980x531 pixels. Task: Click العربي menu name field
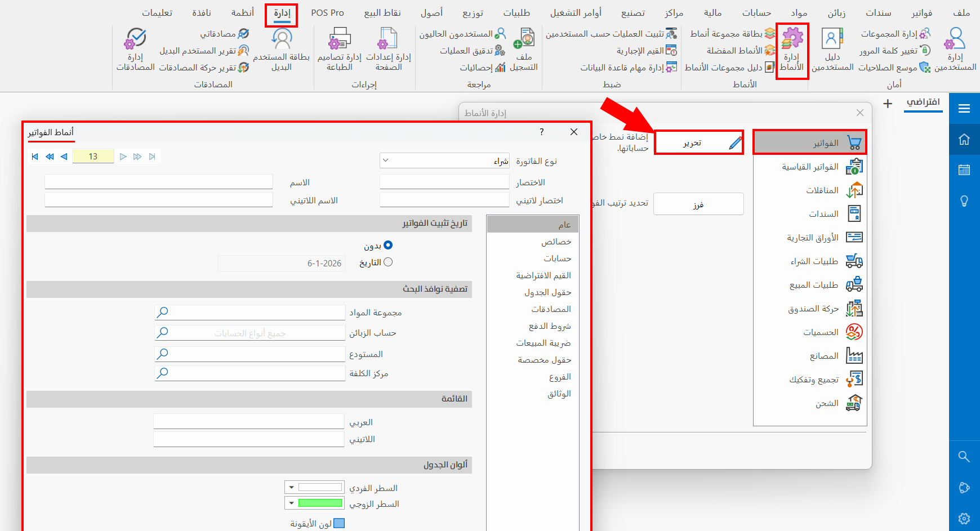pyautogui.click(x=249, y=421)
